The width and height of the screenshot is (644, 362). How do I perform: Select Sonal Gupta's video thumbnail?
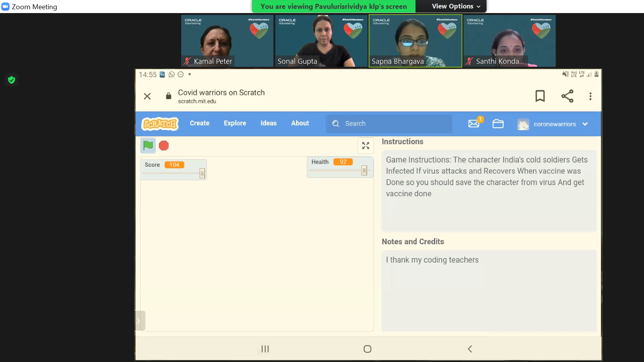click(x=321, y=41)
